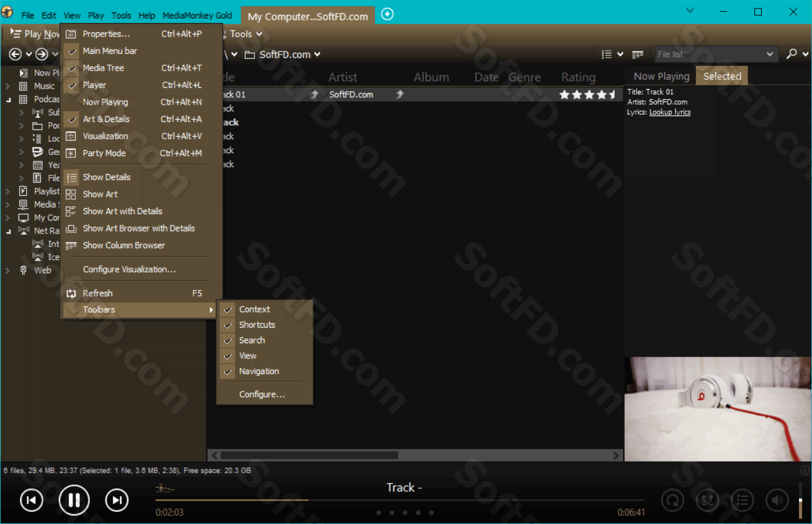Click Configure... in the Toolbars submenu
Image resolution: width=812 pixels, height=524 pixels.
click(x=265, y=395)
